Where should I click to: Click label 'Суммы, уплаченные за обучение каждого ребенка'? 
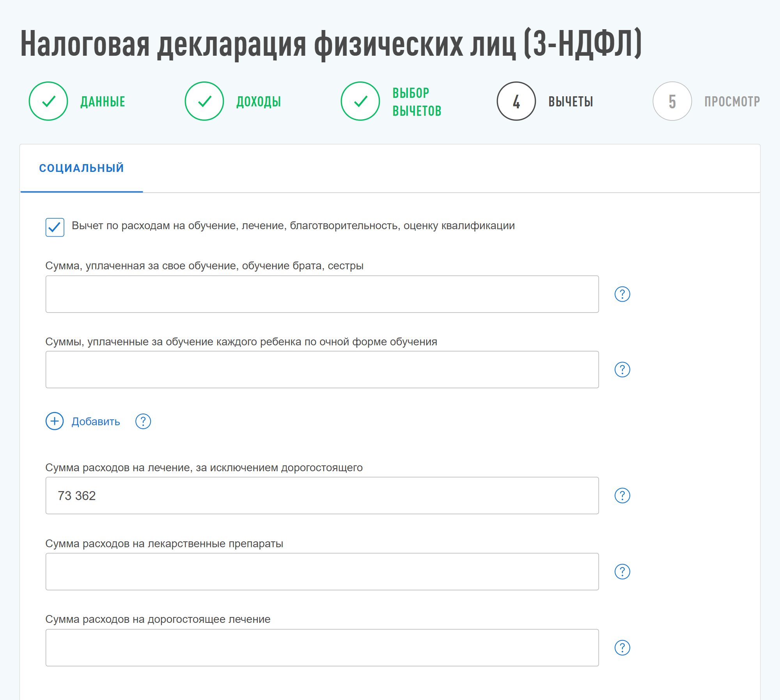(241, 342)
